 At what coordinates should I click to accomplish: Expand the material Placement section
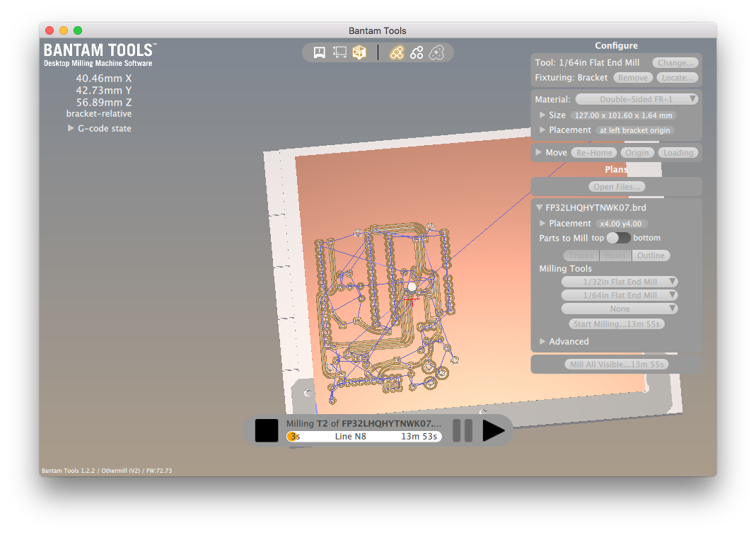click(x=542, y=130)
